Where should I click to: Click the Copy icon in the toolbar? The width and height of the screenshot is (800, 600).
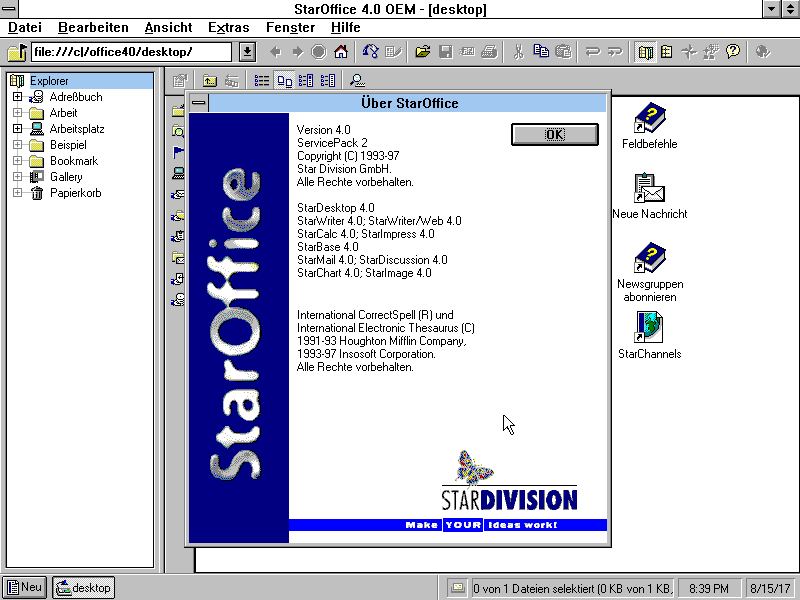pos(541,52)
